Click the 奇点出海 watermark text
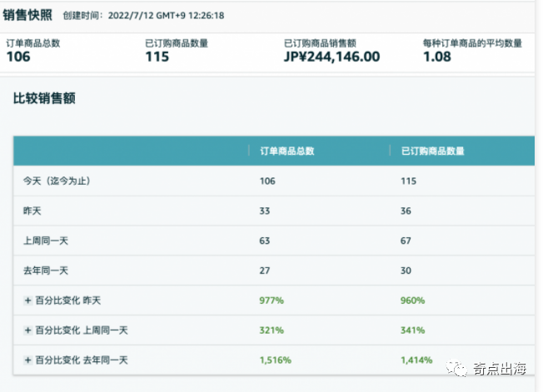Viewport: 543px width, 392px height. tap(501, 365)
